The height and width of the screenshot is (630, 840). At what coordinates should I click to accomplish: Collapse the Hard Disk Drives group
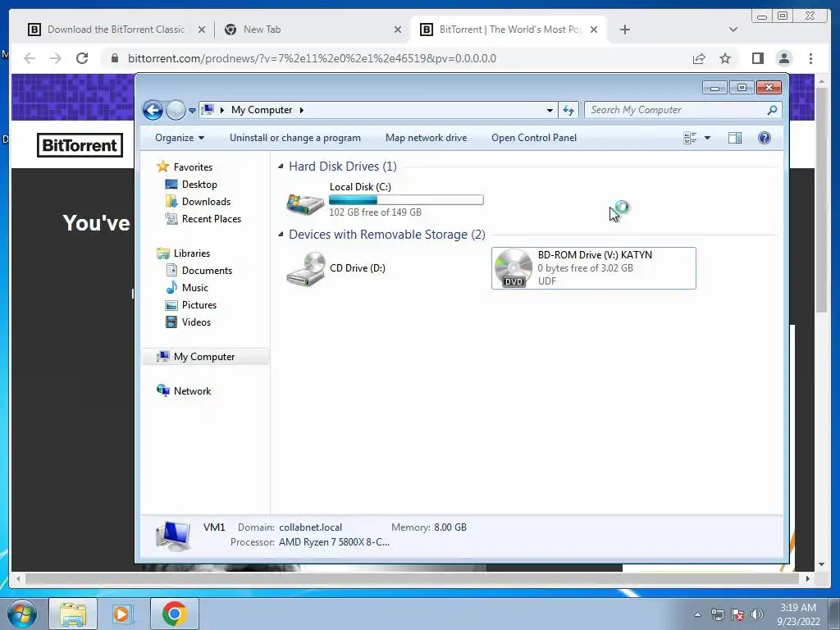tap(281, 167)
